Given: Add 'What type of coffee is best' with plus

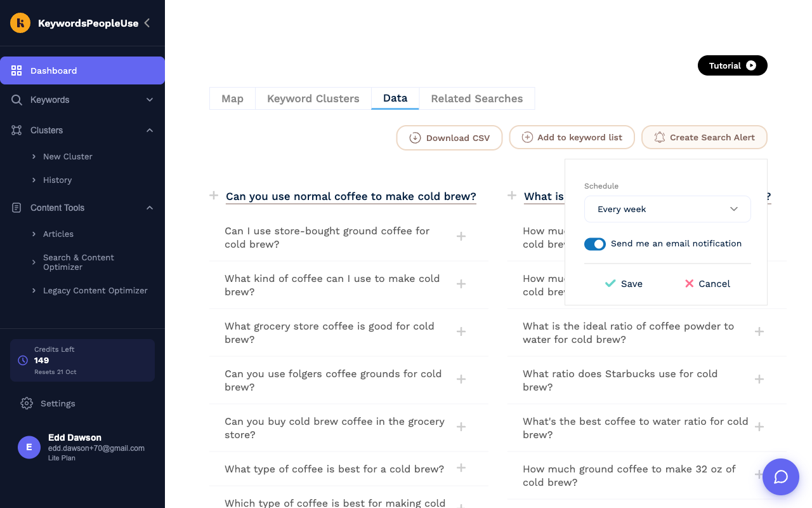Looking at the screenshot, I should pos(461,468).
